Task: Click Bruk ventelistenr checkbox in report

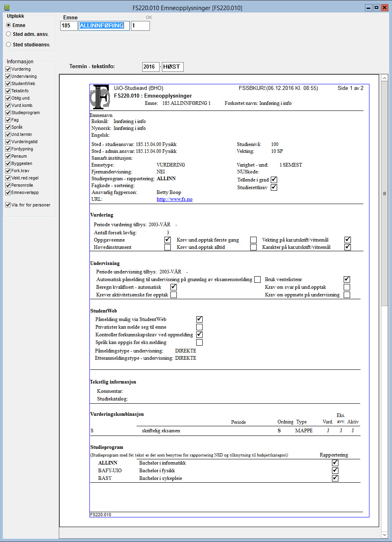Action: coord(347,279)
